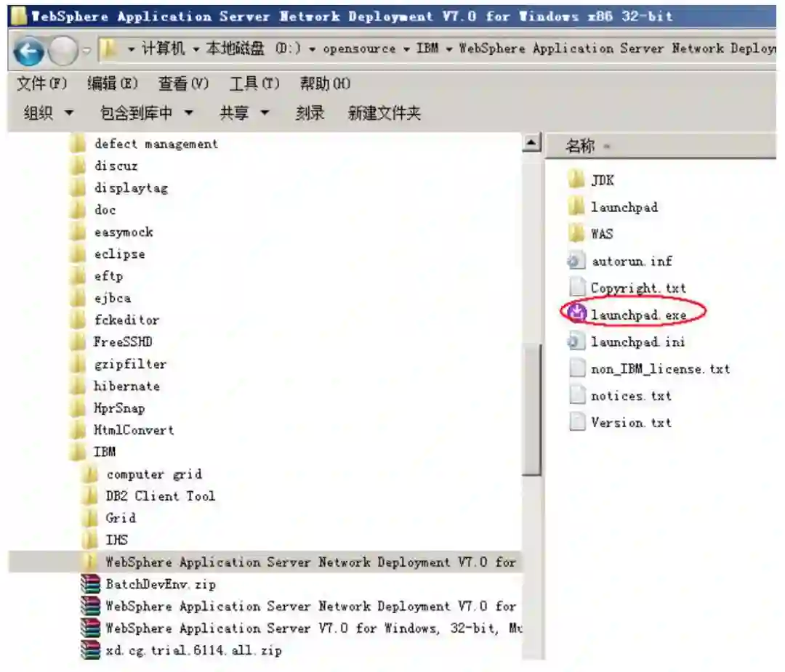Click the 刻录 toolbar button
This screenshot has width=785, height=672.
310,113
